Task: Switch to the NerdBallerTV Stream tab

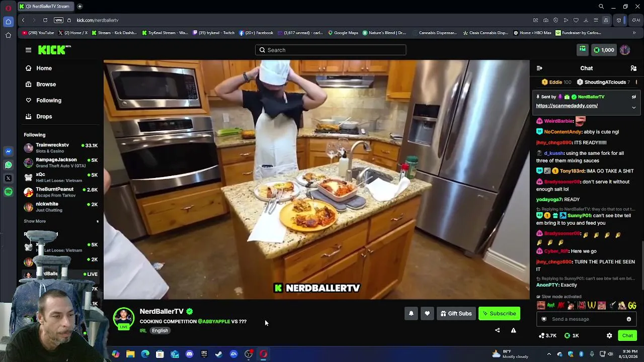Action: point(47,7)
